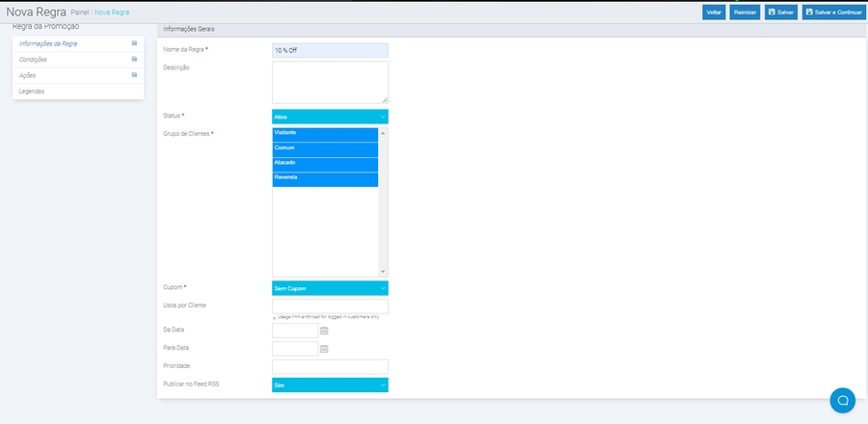Toggle Visitante in the customer group list
The width and height of the screenshot is (868, 424).
pyautogui.click(x=325, y=133)
